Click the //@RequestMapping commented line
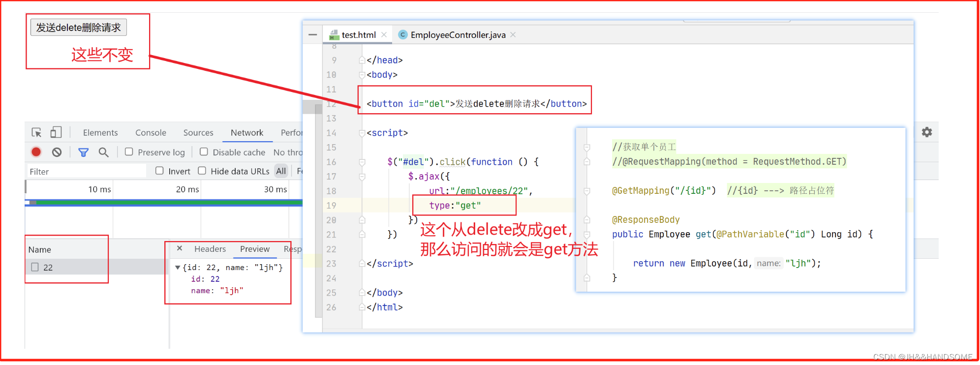980x365 pixels. [729, 161]
